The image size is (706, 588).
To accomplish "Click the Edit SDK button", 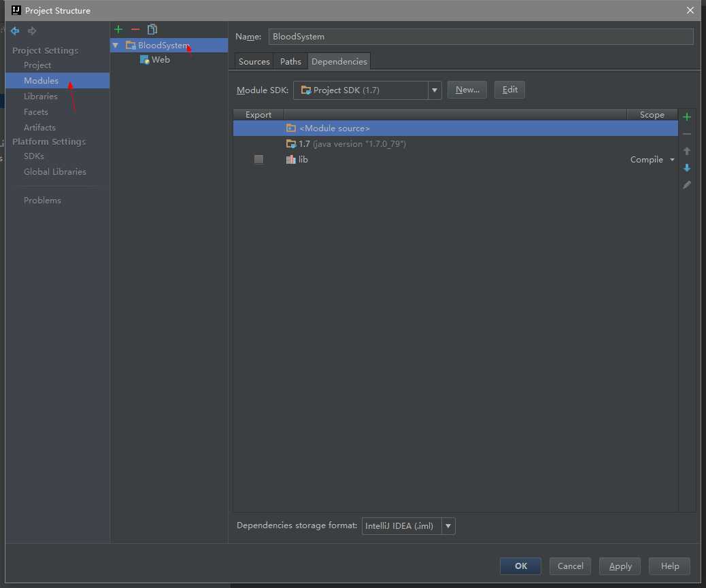I will [509, 90].
